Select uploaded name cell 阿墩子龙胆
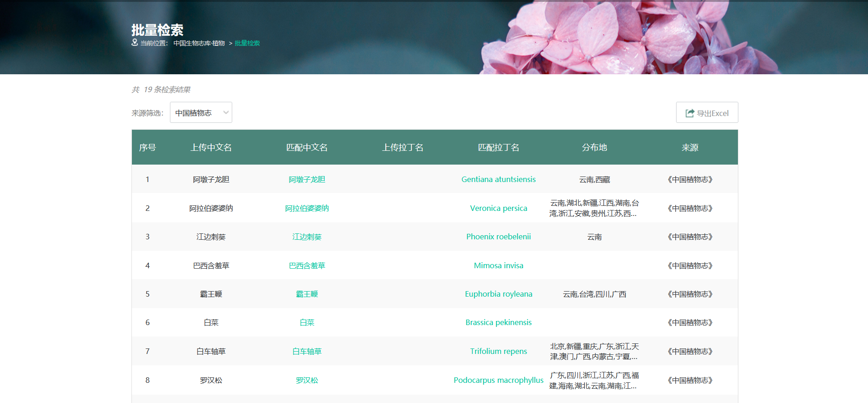The image size is (868, 403). pos(211,180)
